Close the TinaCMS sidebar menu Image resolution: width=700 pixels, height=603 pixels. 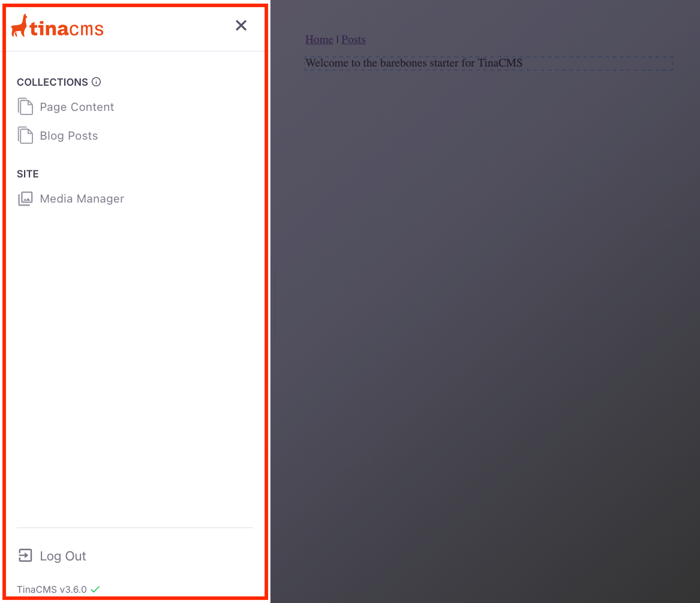pyautogui.click(x=241, y=25)
